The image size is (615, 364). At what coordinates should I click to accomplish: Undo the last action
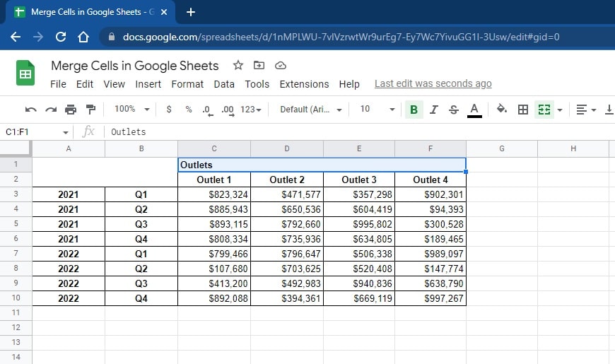(x=30, y=110)
